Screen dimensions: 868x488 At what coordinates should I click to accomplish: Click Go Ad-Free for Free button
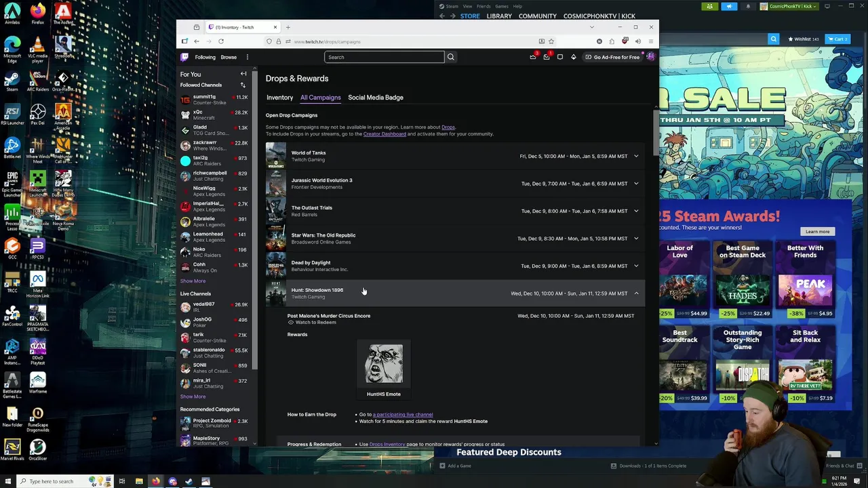click(612, 57)
